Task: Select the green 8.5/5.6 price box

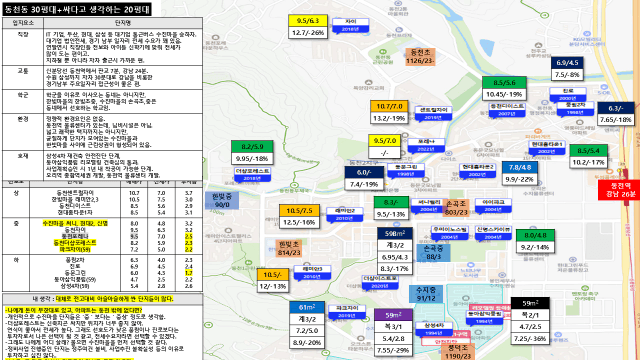Action: (504, 82)
